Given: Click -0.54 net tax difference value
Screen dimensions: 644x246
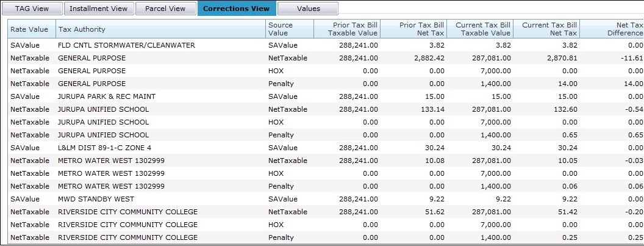Looking at the screenshot, I should (x=634, y=109).
